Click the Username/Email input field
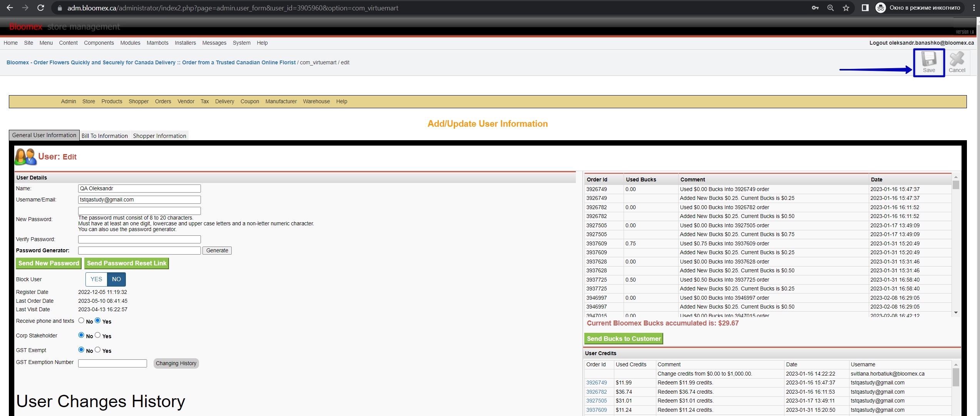Image resolution: width=980 pixels, height=416 pixels. tap(139, 200)
